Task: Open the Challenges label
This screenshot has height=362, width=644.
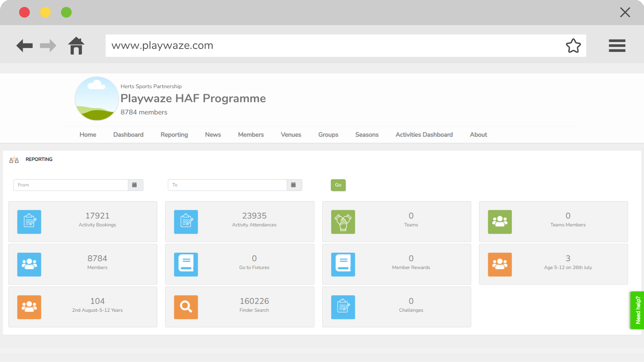Action: point(411,310)
